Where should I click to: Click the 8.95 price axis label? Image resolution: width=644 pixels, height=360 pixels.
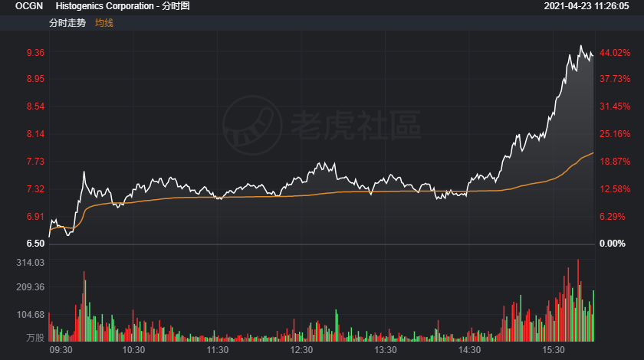pos(35,79)
